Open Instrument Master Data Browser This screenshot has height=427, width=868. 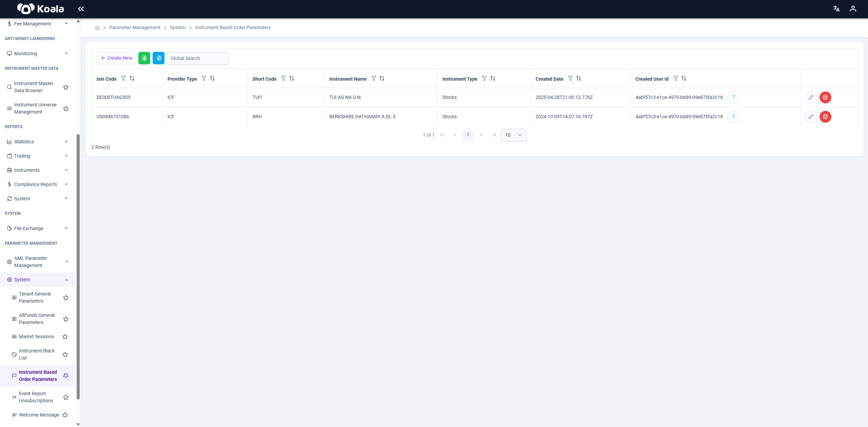[x=34, y=87]
